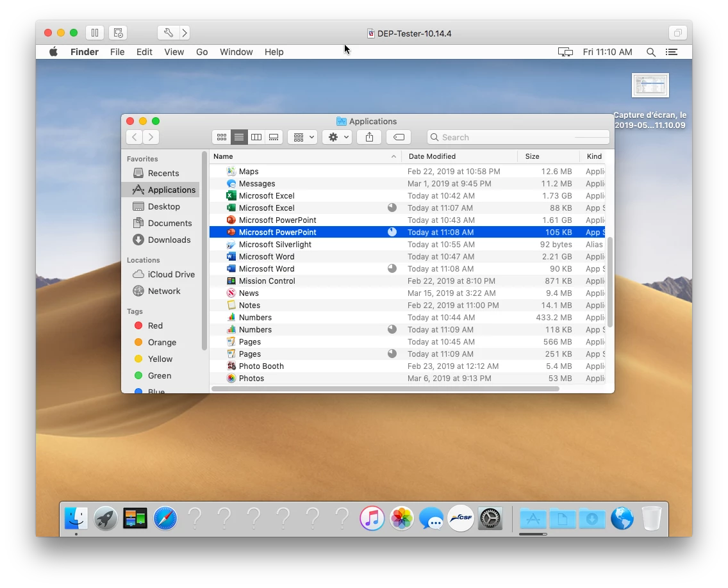Select the Microsoft Silverlight alias row
728x588 pixels.
coord(407,245)
